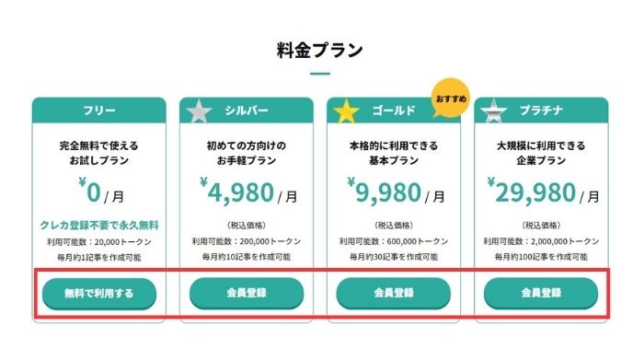This screenshot has width=644, height=337.
Task: Click the ¥0 / 月 price
Action: pyautogui.click(x=101, y=192)
